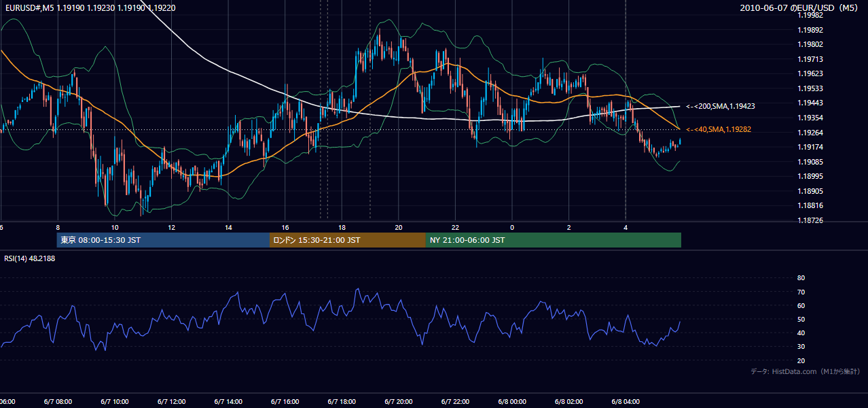Click the 6/7 20:00 time axis label
Image resolution: width=868 pixels, height=408 pixels.
397,402
